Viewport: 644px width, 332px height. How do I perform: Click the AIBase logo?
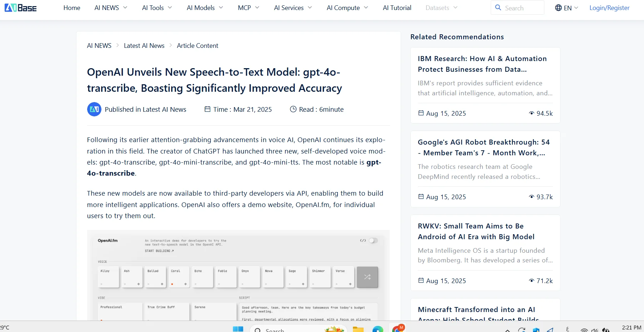pyautogui.click(x=20, y=7)
